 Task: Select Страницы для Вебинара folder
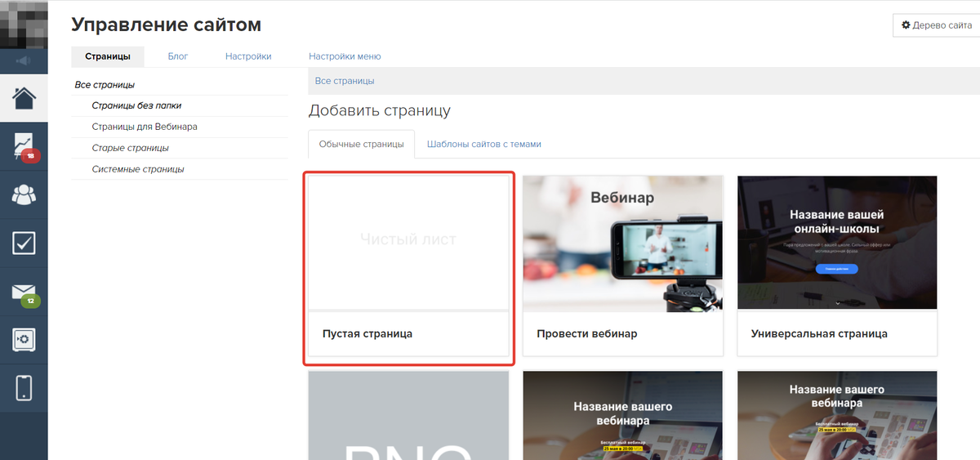pos(145,127)
